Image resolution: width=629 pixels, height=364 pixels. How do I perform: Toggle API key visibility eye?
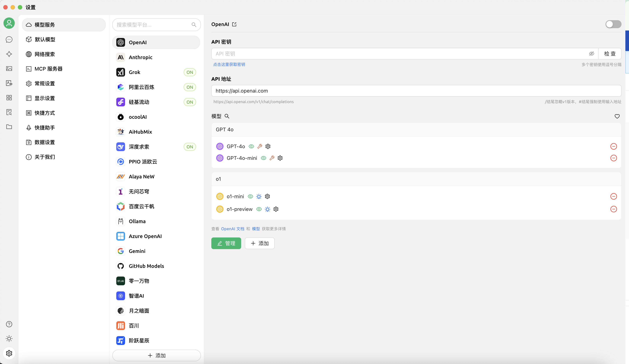point(592,54)
